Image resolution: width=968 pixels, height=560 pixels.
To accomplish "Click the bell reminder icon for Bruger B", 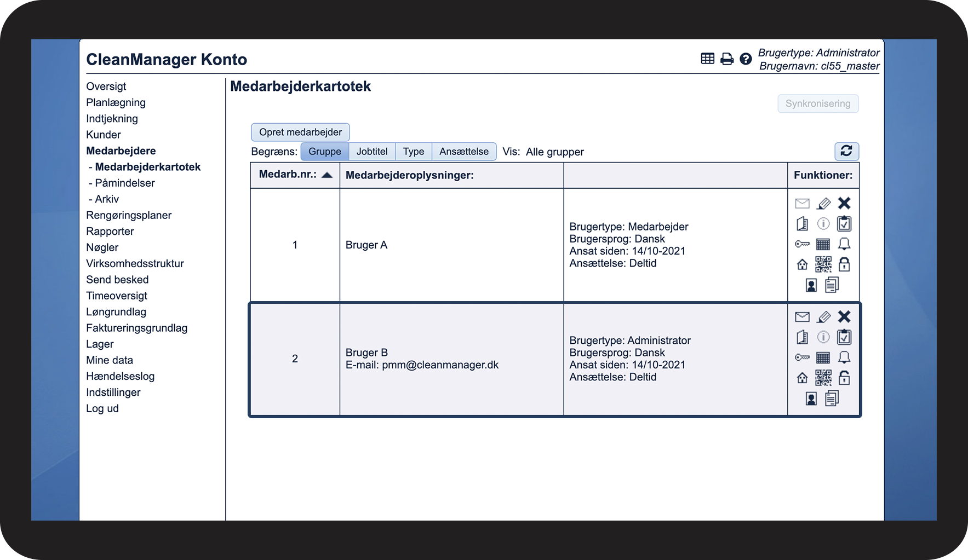I will (x=844, y=357).
